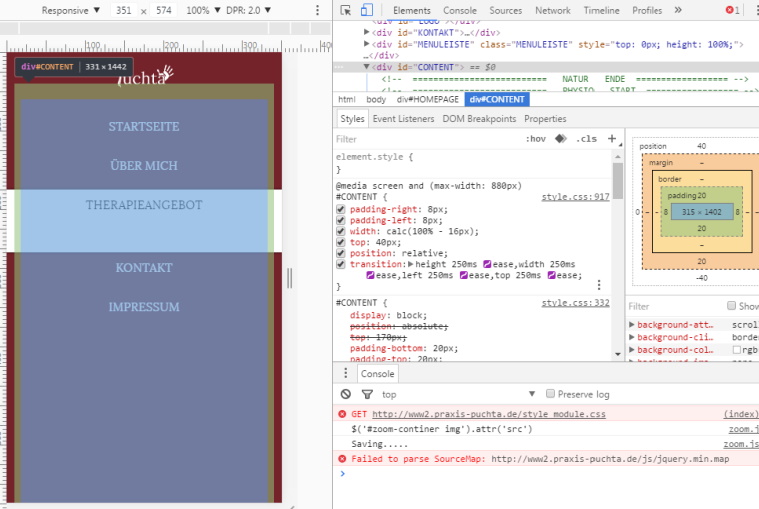Open the height ease timing editor swatch
The width and height of the screenshot is (759, 509).
pyautogui.click(x=487, y=264)
